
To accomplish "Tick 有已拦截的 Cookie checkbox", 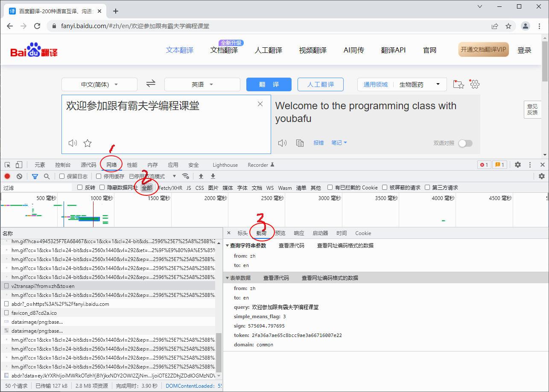I will tap(330, 187).
